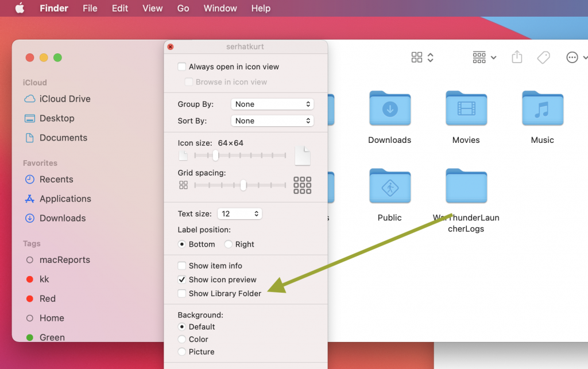Image resolution: width=588 pixels, height=369 pixels.
Task: Open the More actions ellipsis button
Action: [x=572, y=57]
